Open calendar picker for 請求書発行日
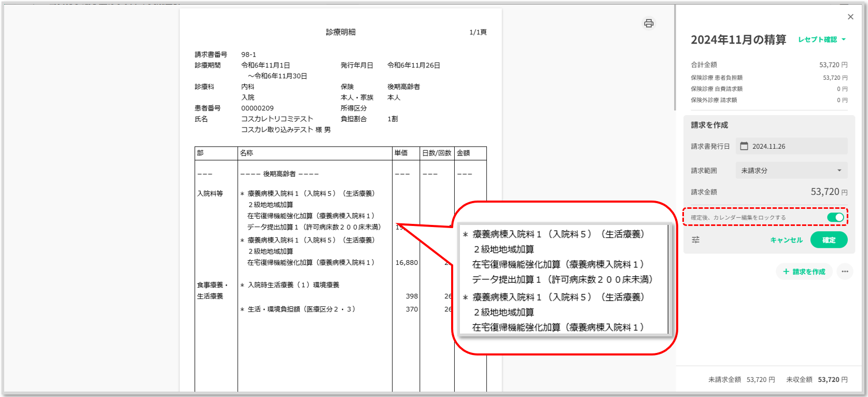This screenshot has width=868, height=397. [x=744, y=146]
